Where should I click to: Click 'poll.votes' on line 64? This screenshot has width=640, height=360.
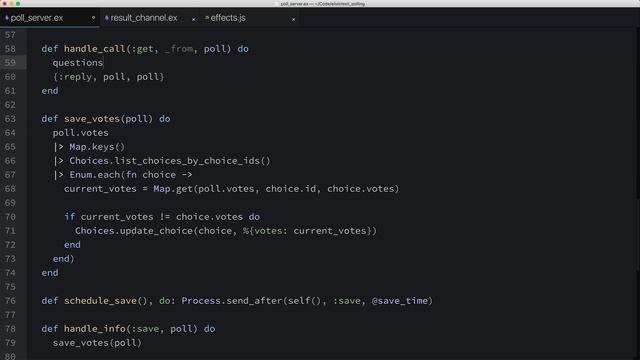[x=80, y=133]
